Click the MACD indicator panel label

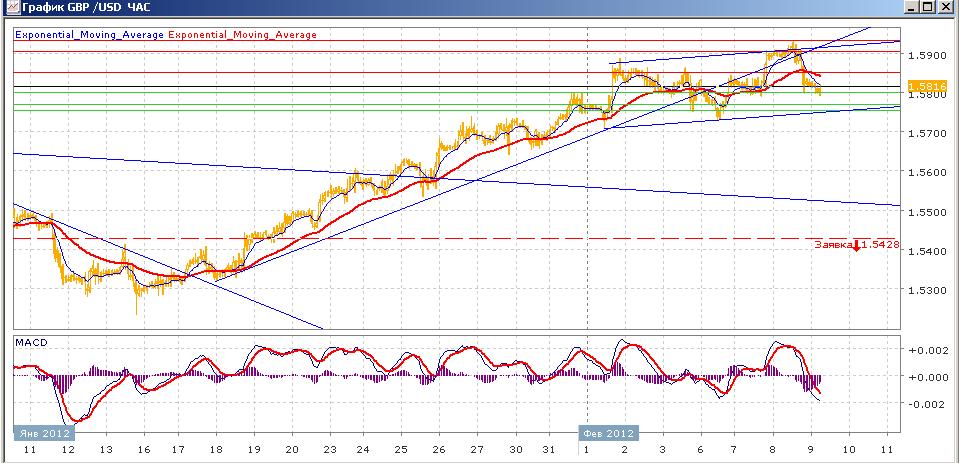29,342
